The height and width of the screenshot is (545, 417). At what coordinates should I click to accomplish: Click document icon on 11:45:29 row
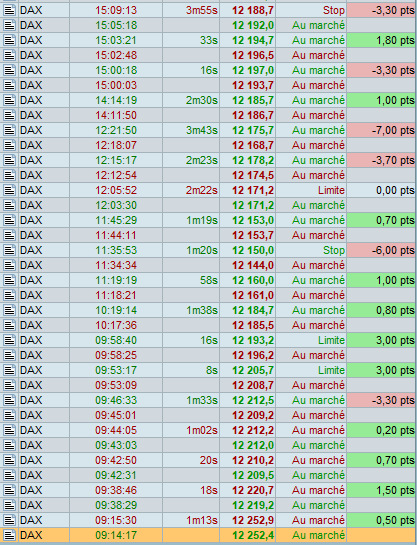pos(9,220)
